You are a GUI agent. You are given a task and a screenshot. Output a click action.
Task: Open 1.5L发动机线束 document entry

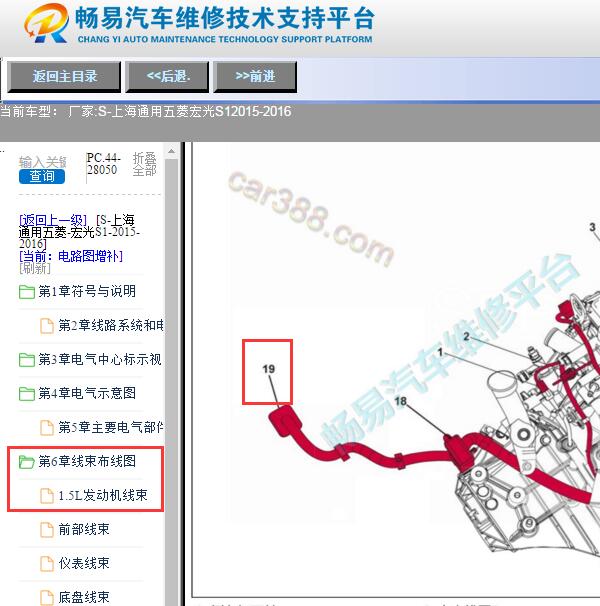tap(103, 495)
